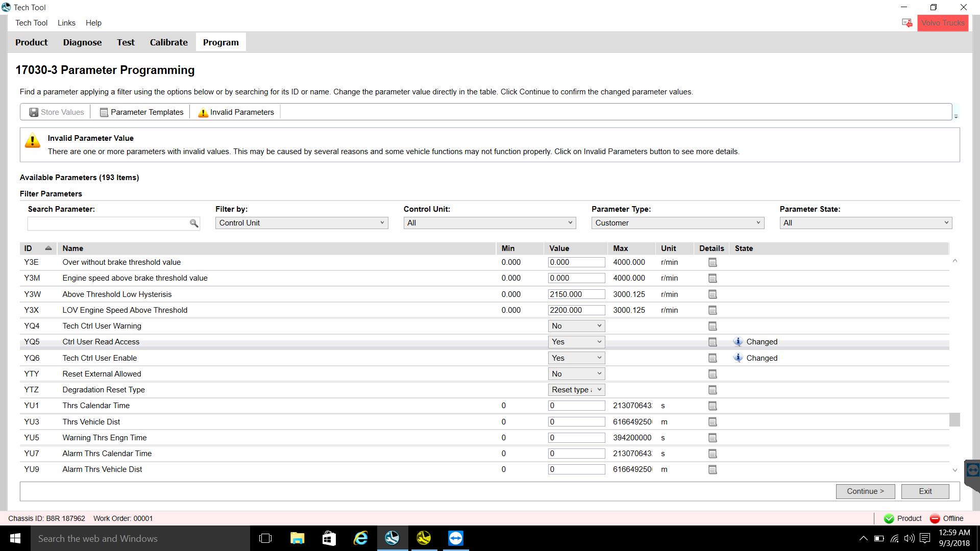The height and width of the screenshot is (551, 980).
Task: Switch to the Diagnose tab
Action: tap(82, 42)
